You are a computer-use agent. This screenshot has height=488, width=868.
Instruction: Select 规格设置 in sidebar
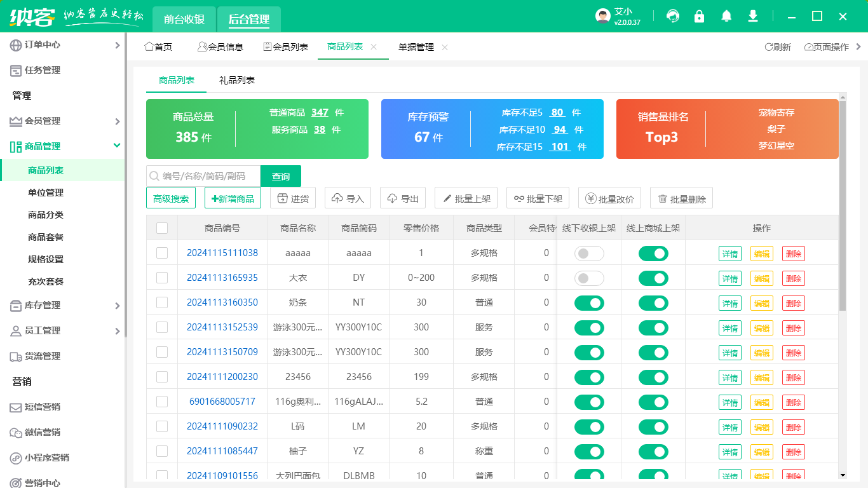coord(46,259)
